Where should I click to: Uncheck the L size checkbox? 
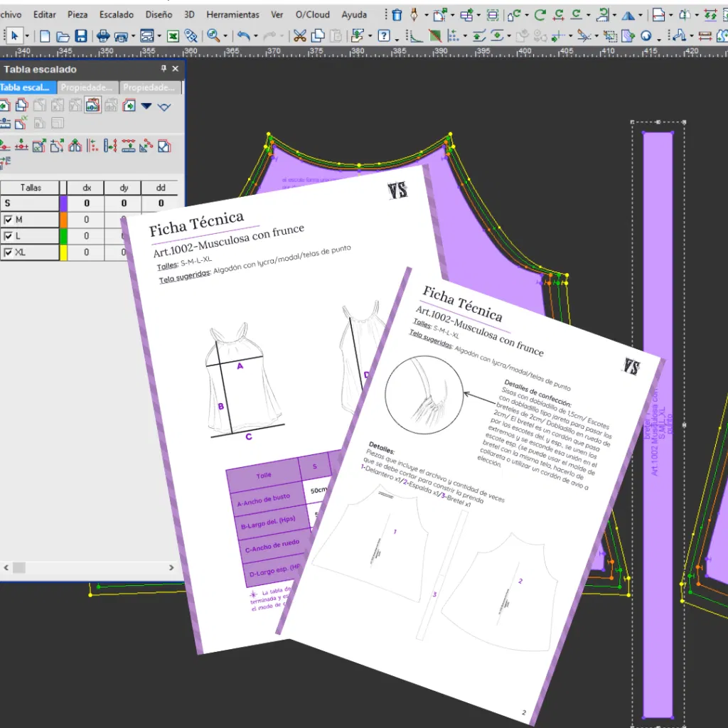pos(9,236)
